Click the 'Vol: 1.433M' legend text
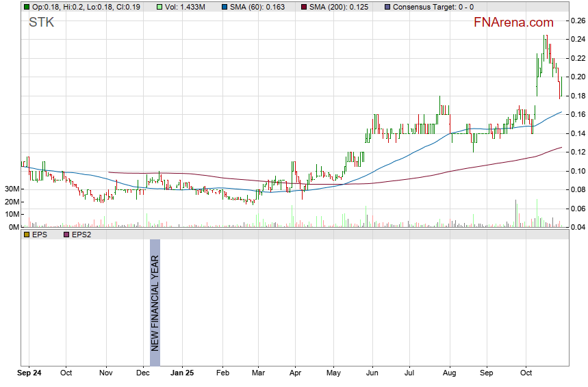 point(185,6)
